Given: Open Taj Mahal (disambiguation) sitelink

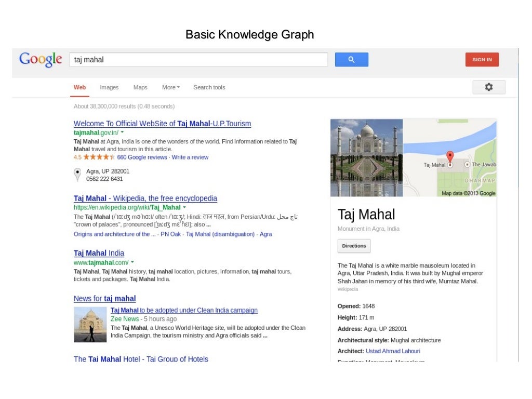Looking at the screenshot, I should pyautogui.click(x=220, y=234).
